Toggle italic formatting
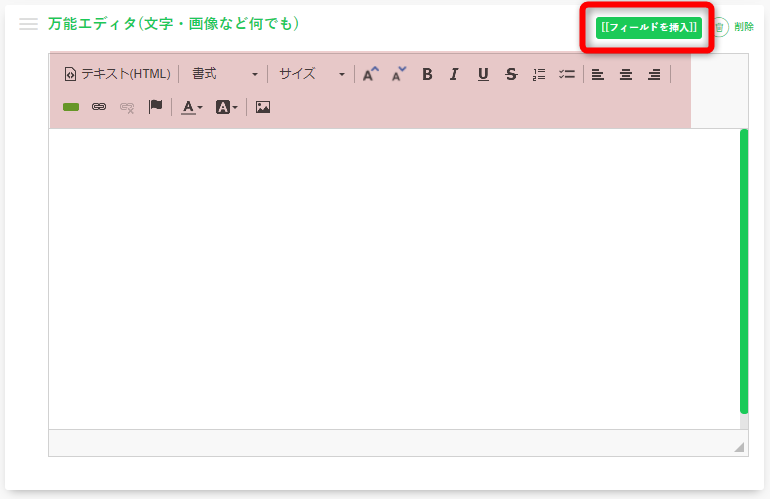 point(454,74)
